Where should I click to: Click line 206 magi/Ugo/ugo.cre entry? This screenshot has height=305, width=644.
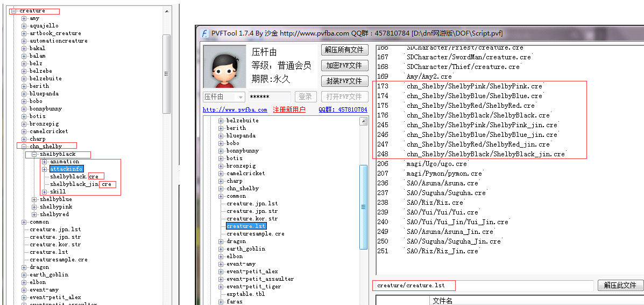pos(438,164)
